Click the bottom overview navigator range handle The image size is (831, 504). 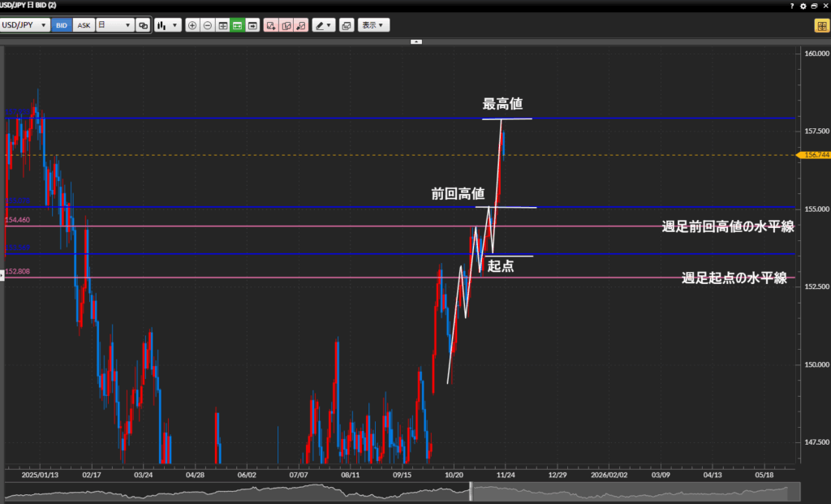click(x=471, y=492)
